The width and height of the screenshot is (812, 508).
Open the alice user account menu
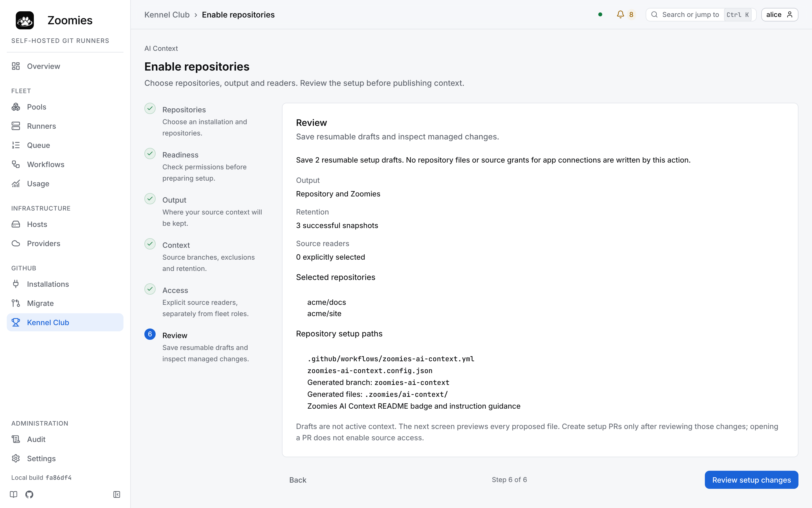tap(780, 14)
